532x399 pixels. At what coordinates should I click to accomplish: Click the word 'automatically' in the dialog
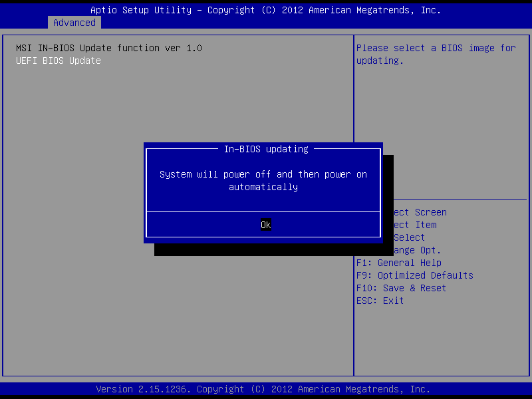263,187
